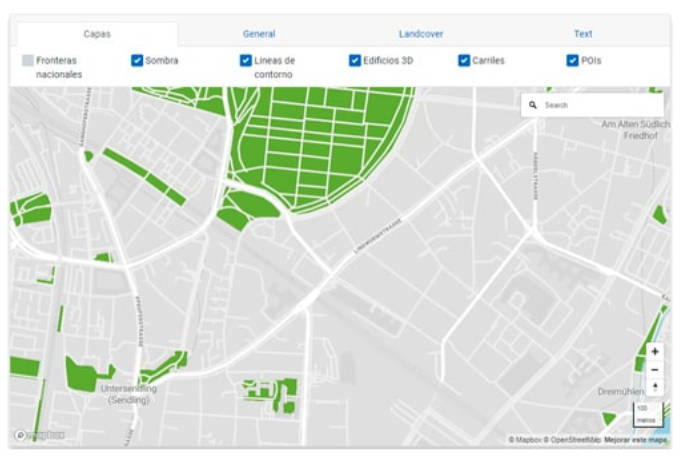680x466 pixels.
Task: Zoom out on the map
Action: tap(654, 369)
